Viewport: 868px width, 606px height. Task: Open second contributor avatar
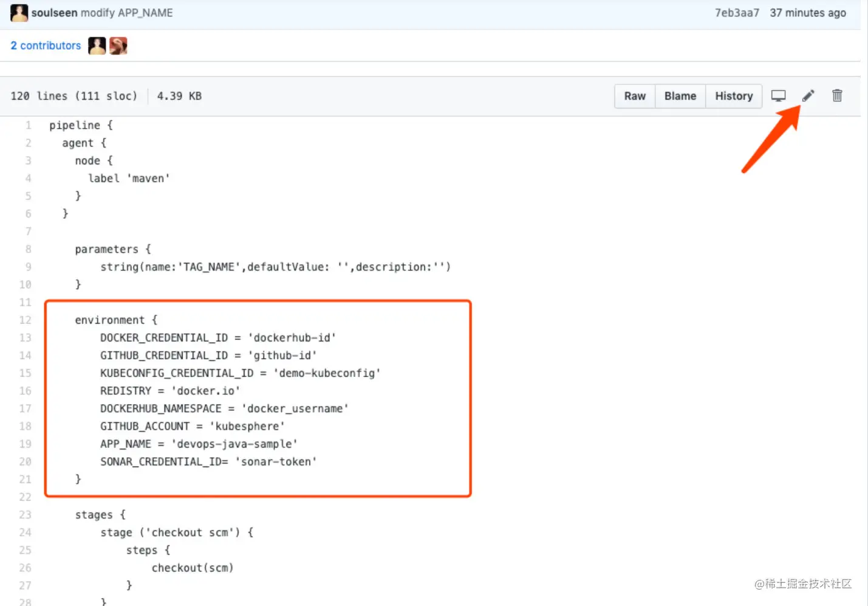coord(118,46)
